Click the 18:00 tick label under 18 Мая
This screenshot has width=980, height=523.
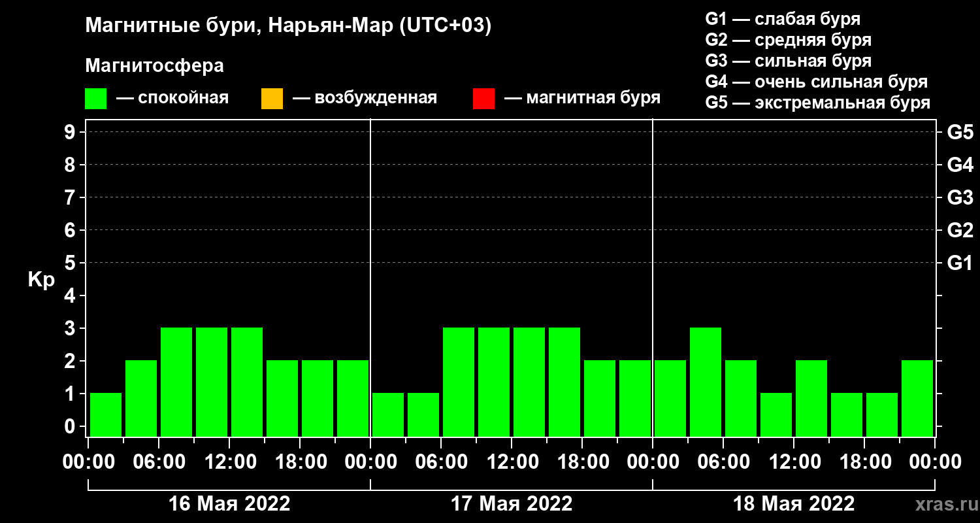point(864,462)
